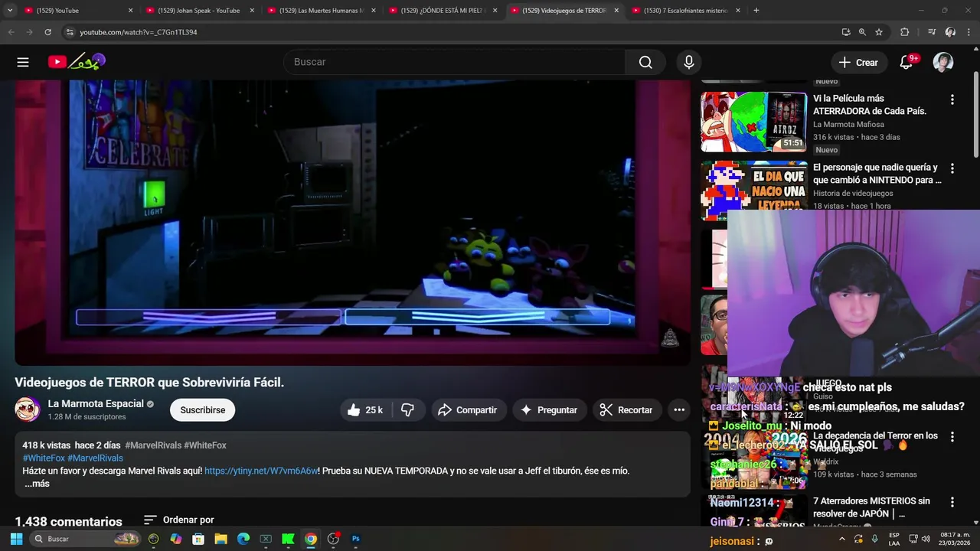Bookmark this page with the star
Viewport: 980px width, 551px height.
tap(879, 32)
